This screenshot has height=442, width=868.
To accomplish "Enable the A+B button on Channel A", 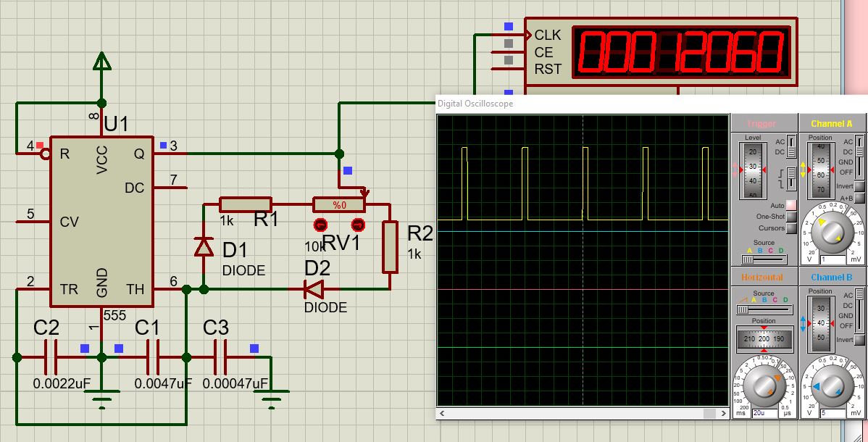I will (x=859, y=198).
